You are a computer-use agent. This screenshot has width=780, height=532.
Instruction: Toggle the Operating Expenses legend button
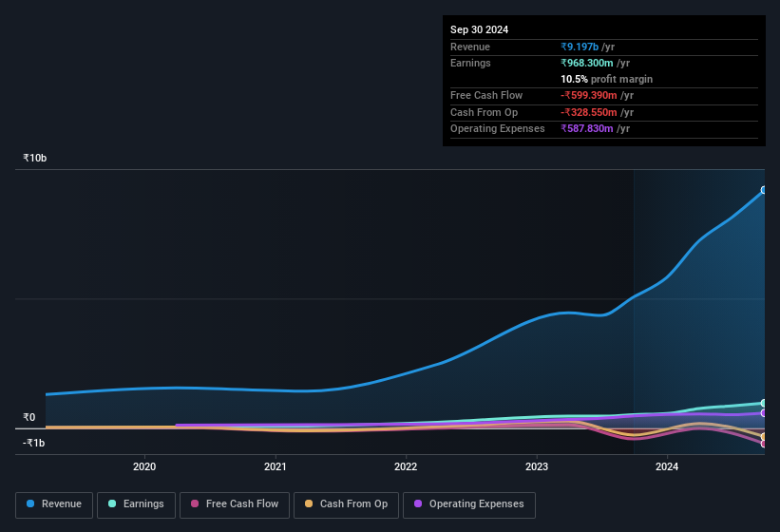tap(469, 504)
